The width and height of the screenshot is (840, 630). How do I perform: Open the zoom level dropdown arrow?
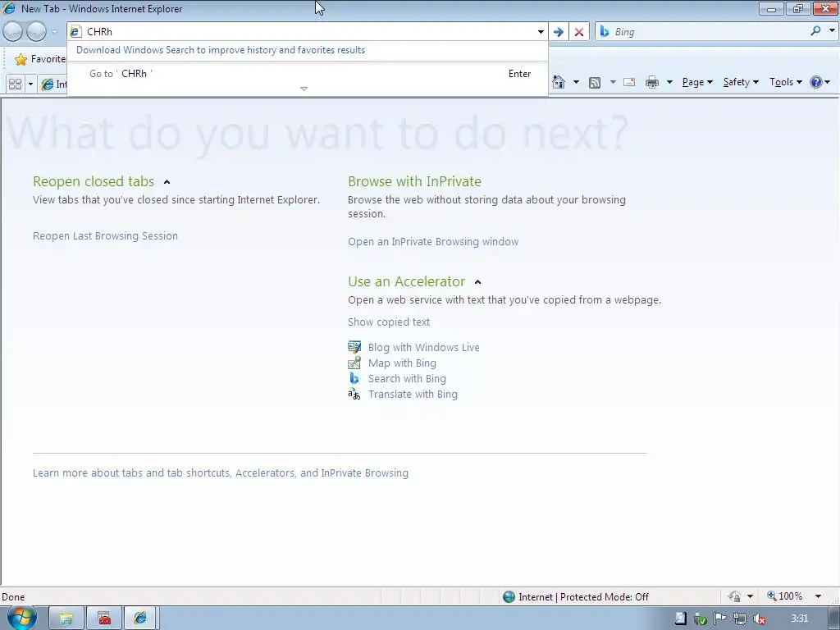[818, 596]
